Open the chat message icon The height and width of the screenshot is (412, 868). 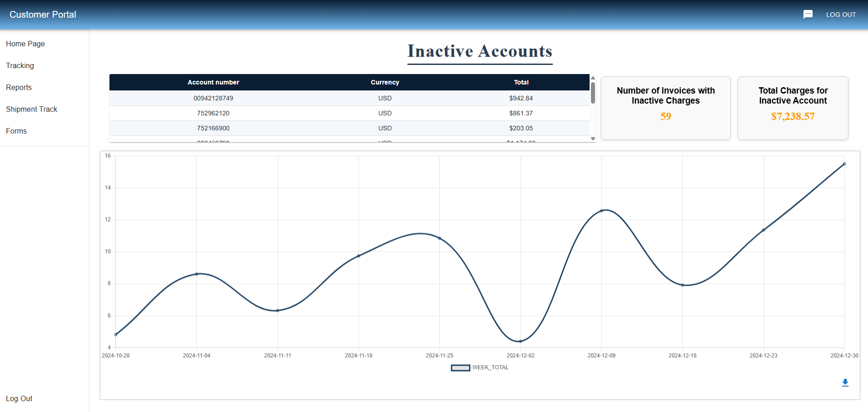pyautogui.click(x=808, y=15)
